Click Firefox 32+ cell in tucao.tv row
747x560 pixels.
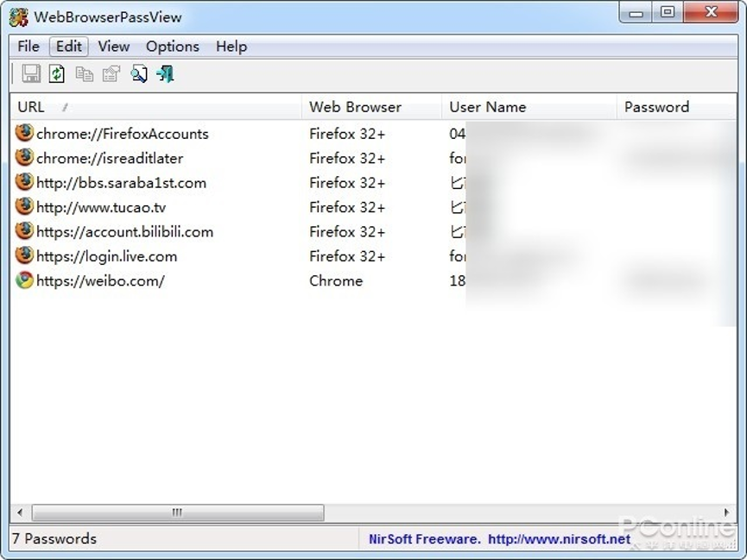[x=347, y=207]
